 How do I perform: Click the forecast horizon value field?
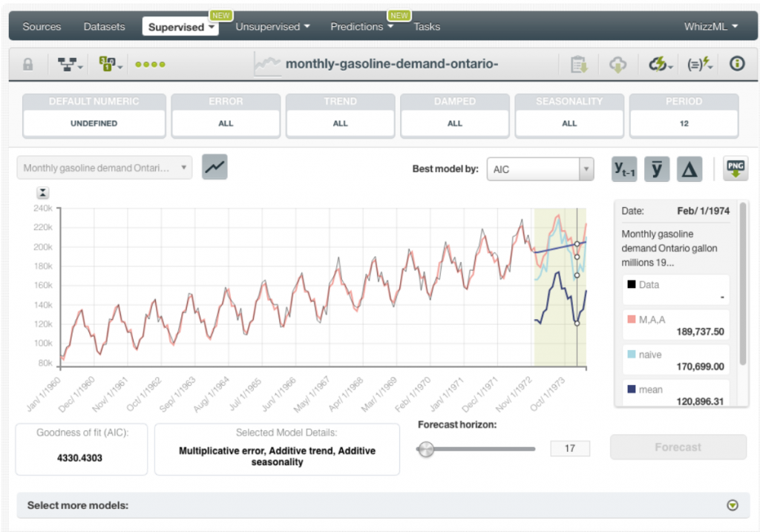point(570,448)
